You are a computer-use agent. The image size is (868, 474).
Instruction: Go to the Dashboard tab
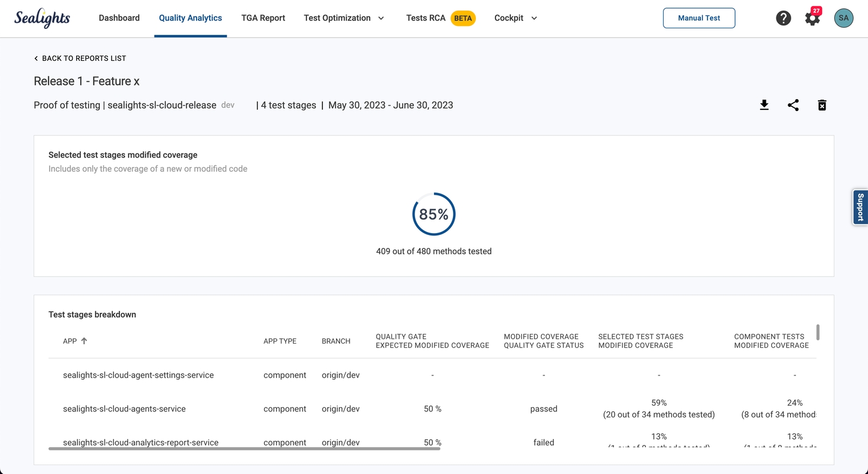[119, 18]
